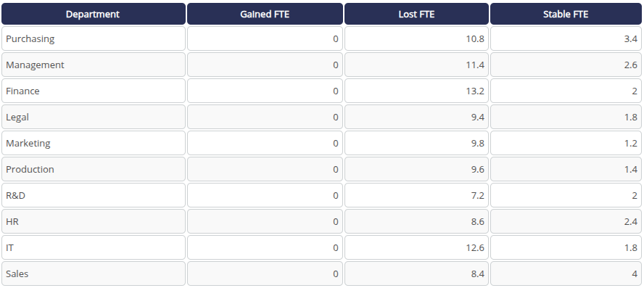Click the Legal department cell
The height and width of the screenshot is (288, 644).
pyautogui.click(x=94, y=117)
